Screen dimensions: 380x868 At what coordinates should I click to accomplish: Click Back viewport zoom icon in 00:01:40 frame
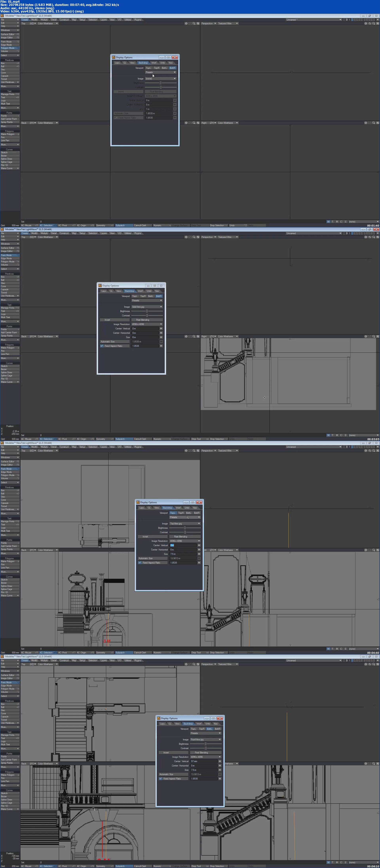(x=194, y=123)
